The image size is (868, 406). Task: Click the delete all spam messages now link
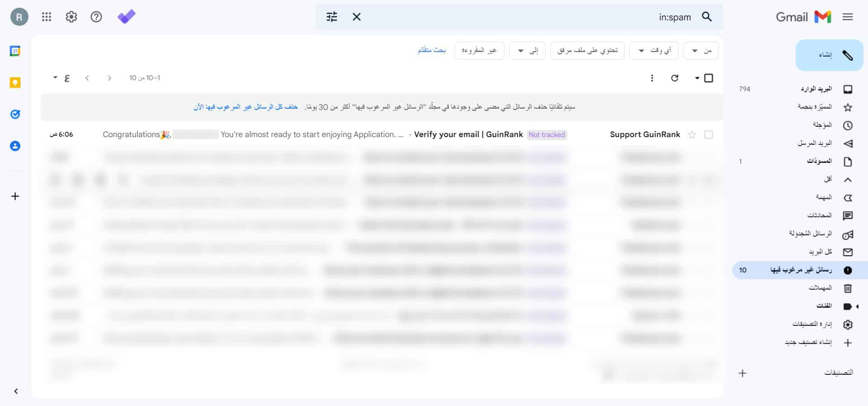tap(246, 107)
